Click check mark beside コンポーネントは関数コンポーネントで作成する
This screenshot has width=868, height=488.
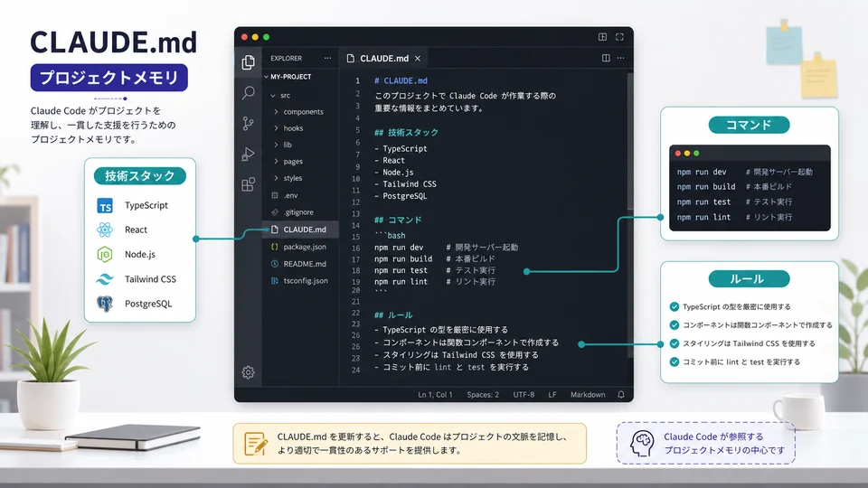coord(675,324)
